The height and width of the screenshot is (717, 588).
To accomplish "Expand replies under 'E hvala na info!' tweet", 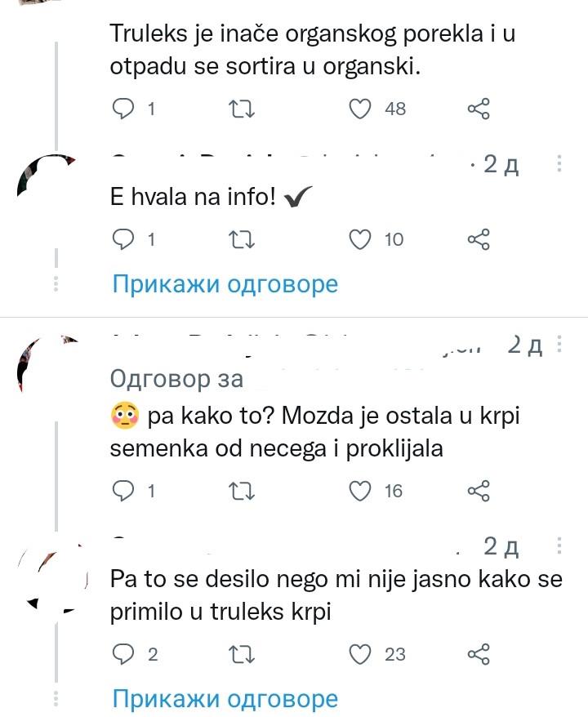I will (x=225, y=284).
